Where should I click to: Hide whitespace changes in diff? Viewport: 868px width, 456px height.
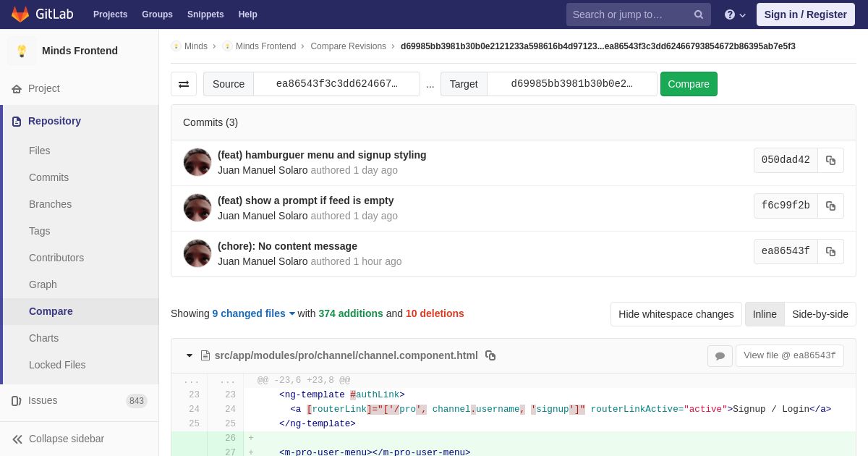(676, 314)
